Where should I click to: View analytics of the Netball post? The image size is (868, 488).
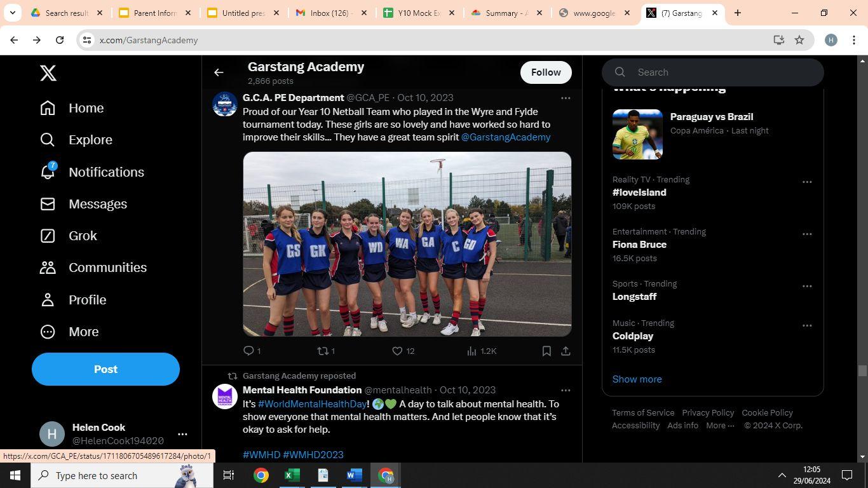(x=481, y=351)
